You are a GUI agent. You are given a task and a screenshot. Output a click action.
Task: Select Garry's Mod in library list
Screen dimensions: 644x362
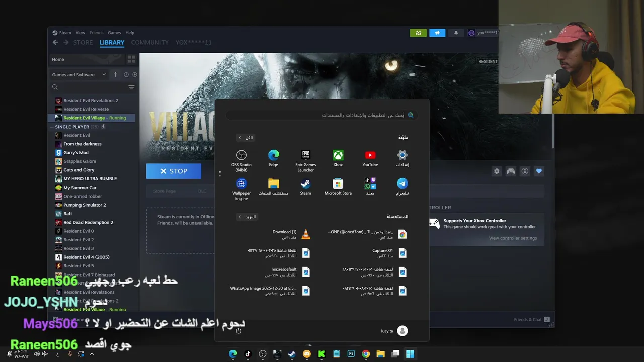[x=76, y=153]
